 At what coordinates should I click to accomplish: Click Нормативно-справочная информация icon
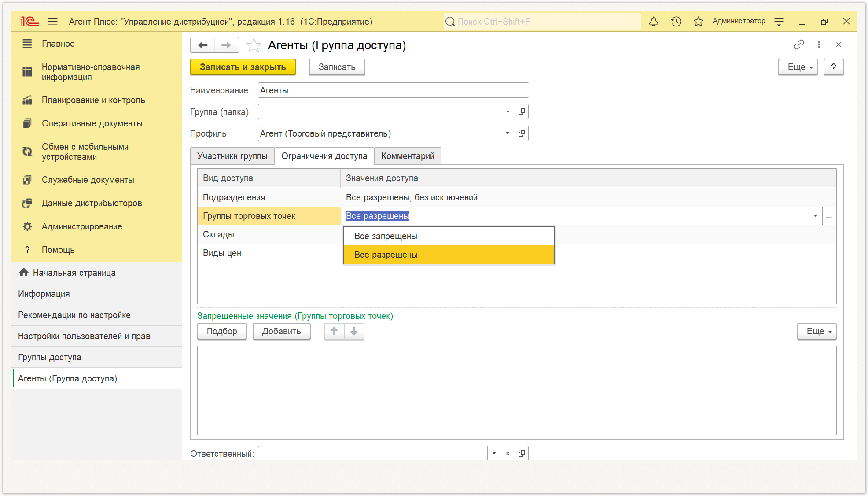(27, 72)
